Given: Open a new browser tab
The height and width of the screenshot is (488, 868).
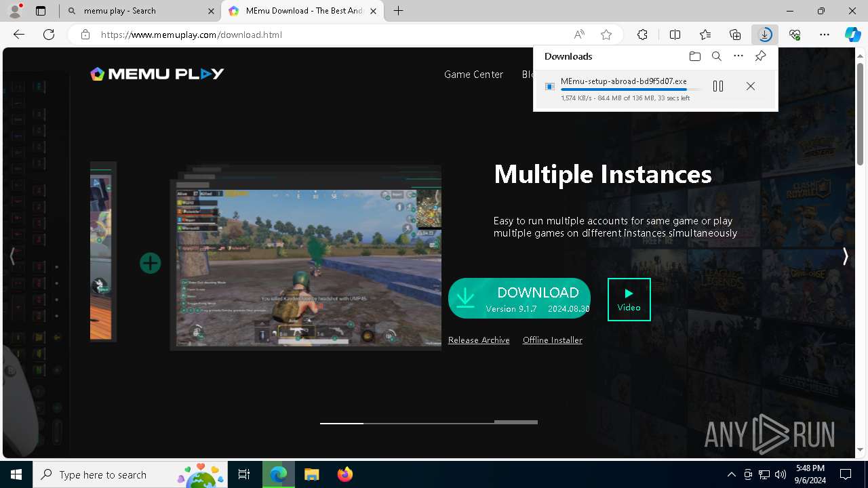Looking at the screenshot, I should pyautogui.click(x=398, y=11).
